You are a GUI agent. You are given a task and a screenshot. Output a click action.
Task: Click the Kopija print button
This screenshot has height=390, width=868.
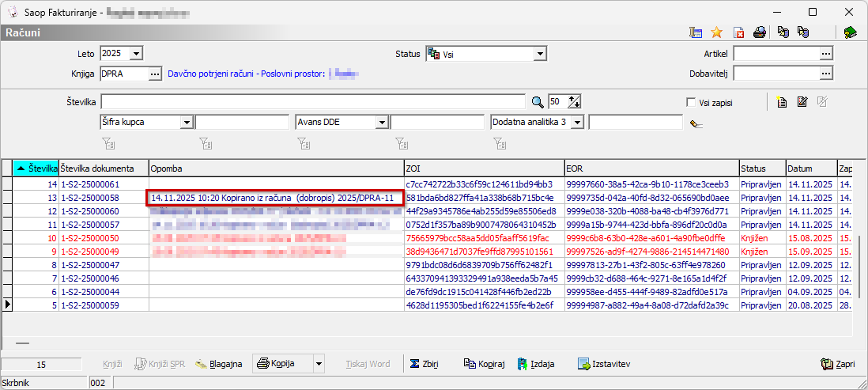[x=283, y=364]
